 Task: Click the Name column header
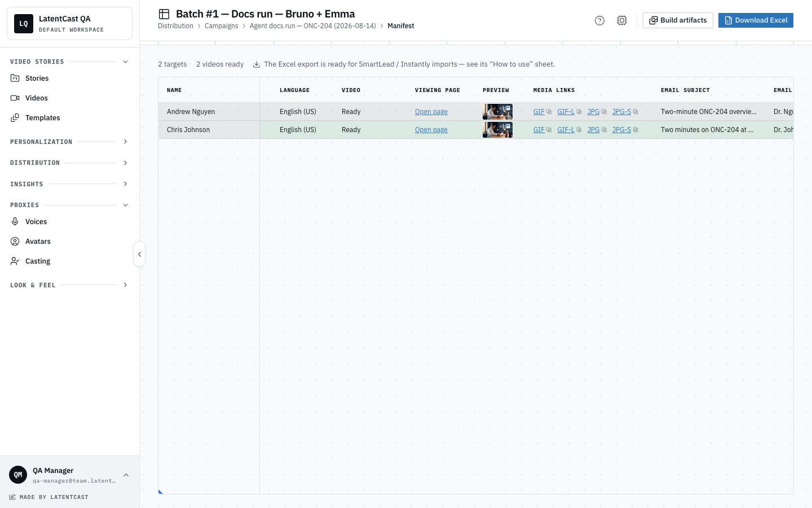pos(209,90)
